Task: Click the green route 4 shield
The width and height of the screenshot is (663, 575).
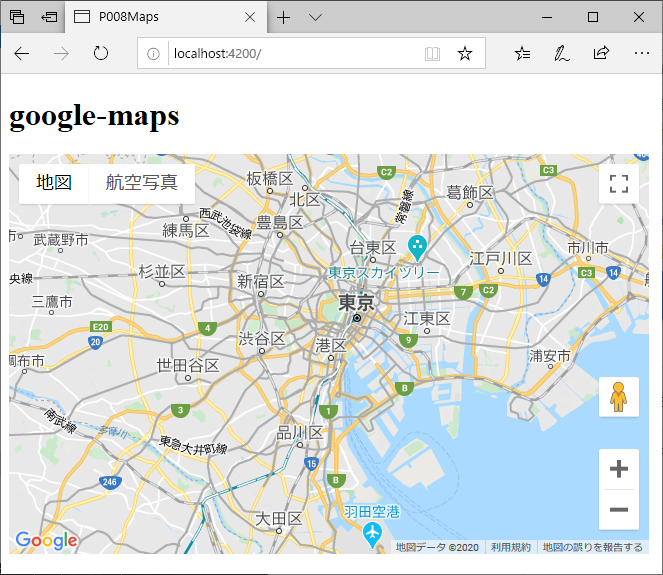Action: point(207,329)
